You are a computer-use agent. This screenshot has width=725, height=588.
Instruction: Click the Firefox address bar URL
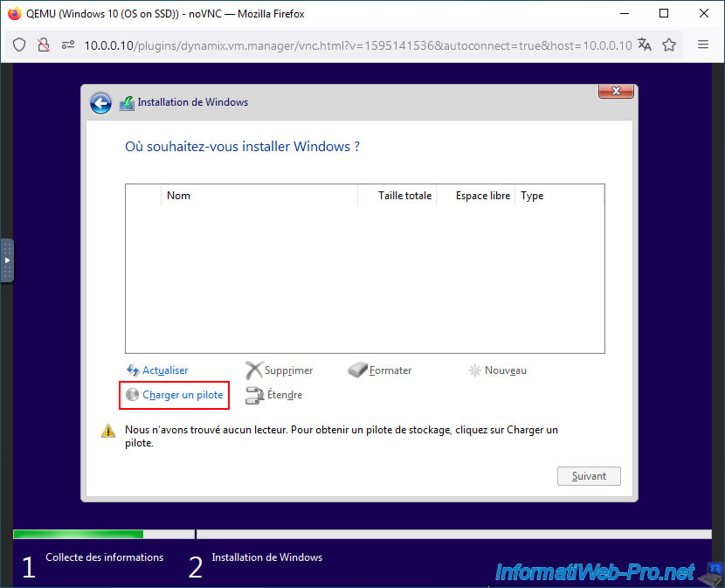click(358, 45)
